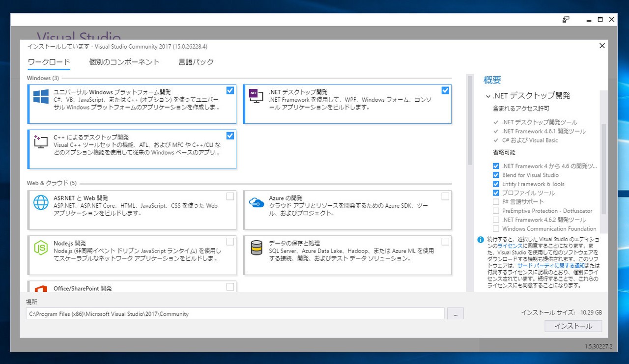Check the Azure の開発 workload
Image resolution: width=629 pixels, height=364 pixels.
(x=445, y=196)
